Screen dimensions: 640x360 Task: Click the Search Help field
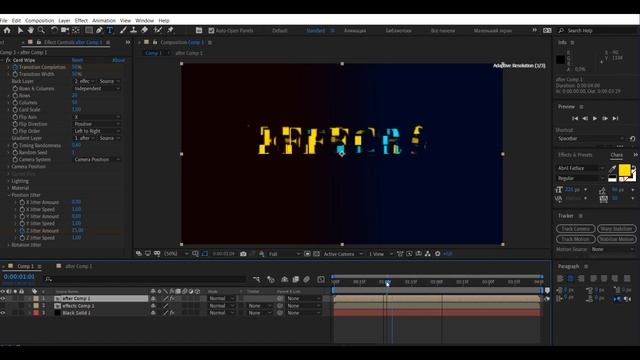[598, 31]
